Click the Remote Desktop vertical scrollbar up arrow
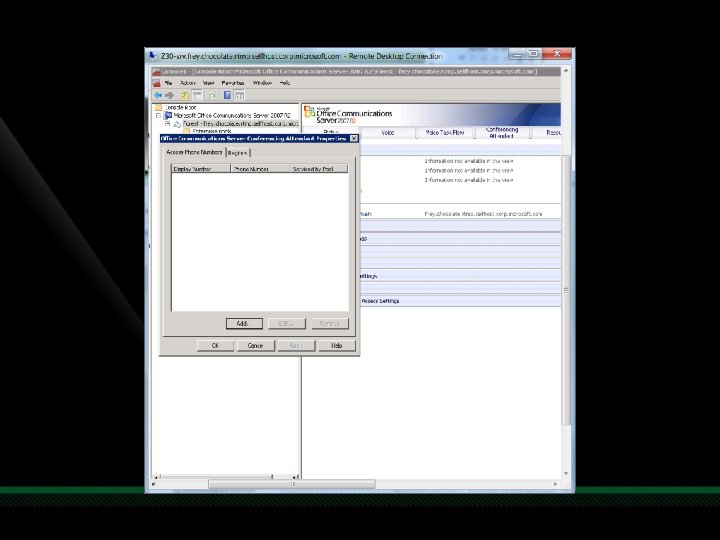The width and height of the screenshot is (720, 540). click(x=566, y=71)
